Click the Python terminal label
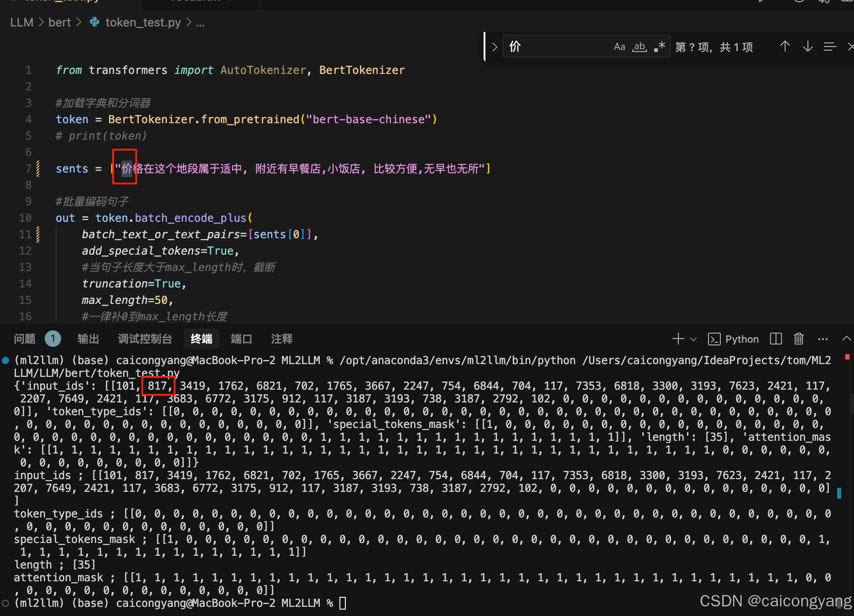Image resolution: width=854 pixels, height=616 pixels. (x=742, y=339)
